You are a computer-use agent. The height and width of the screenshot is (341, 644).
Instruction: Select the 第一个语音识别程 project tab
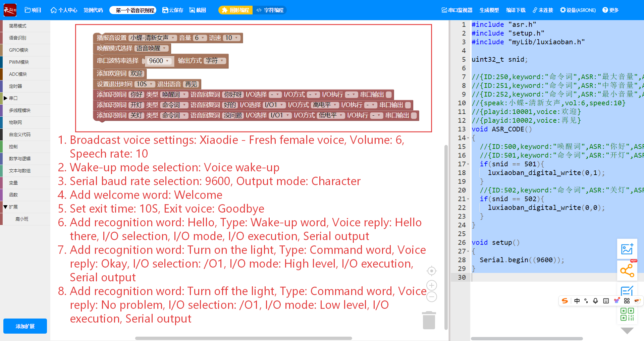132,10
